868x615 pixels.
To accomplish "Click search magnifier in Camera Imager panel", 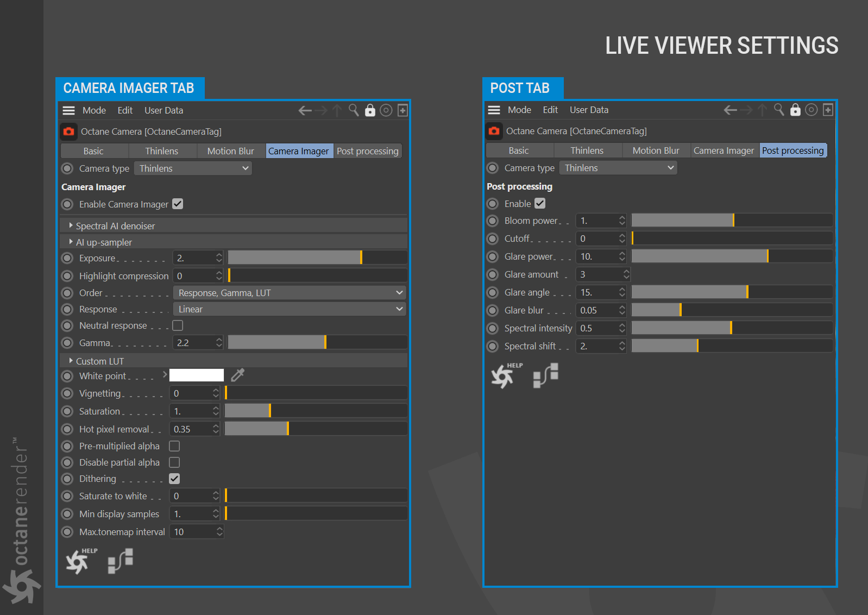I will click(x=354, y=110).
